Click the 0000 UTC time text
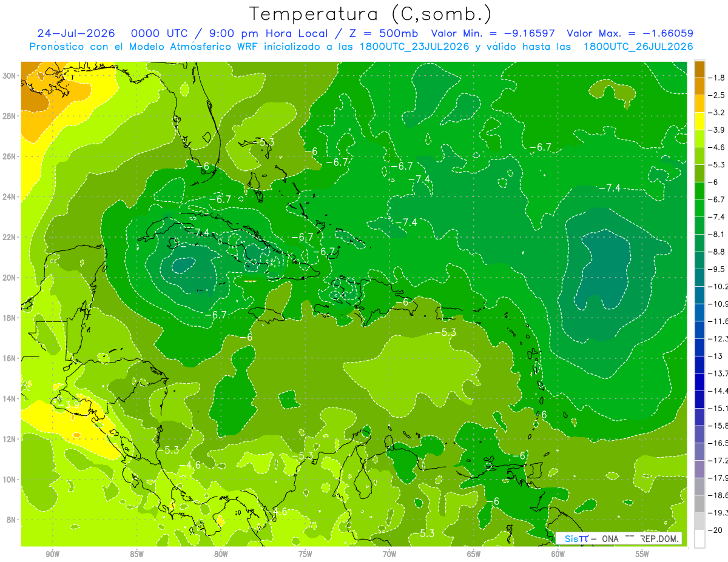 click(x=160, y=33)
